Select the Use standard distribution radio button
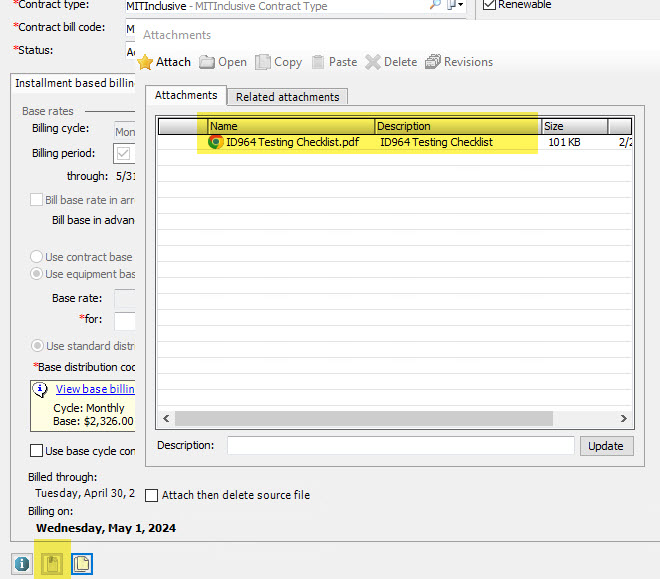This screenshot has height=579, width=660. point(37,346)
